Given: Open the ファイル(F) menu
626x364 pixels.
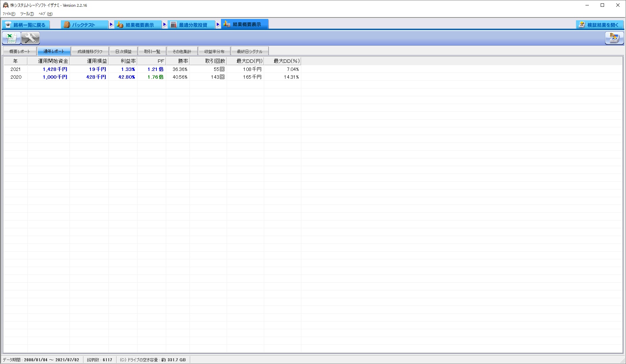Looking at the screenshot, I should [x=9, y=14].
